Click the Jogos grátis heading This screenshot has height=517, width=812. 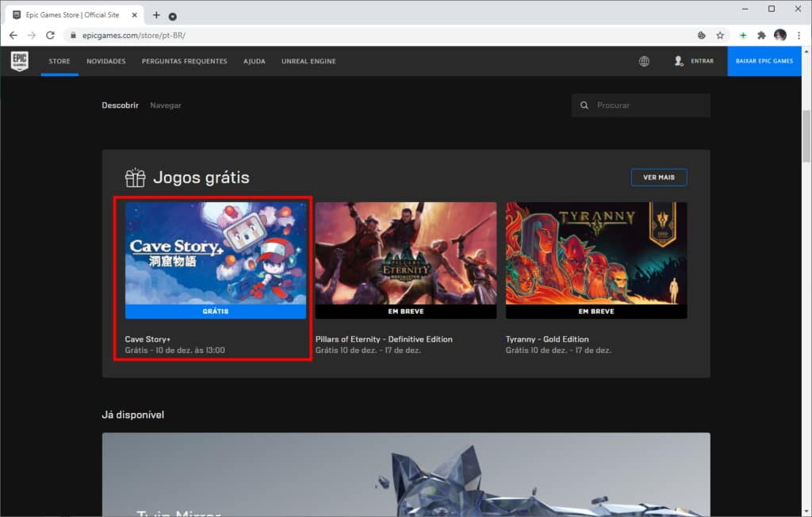(x=201, y=178)
